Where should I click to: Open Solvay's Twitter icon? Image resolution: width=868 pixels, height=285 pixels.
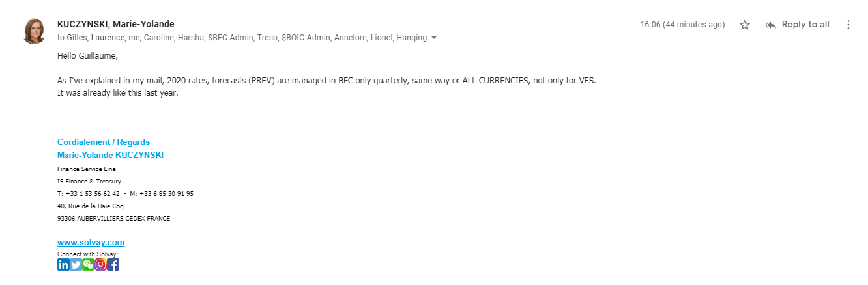coord(76,264)
